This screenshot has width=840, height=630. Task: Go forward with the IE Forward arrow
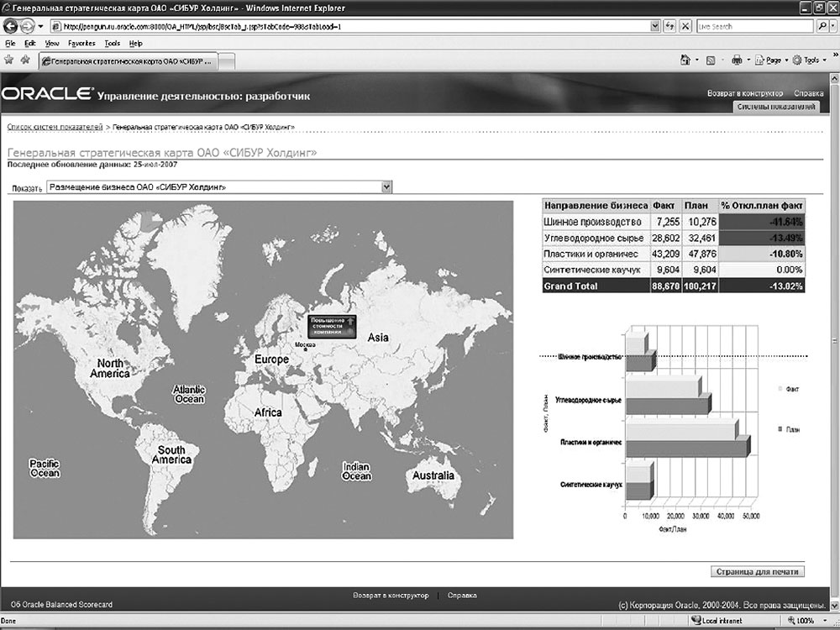28,26
